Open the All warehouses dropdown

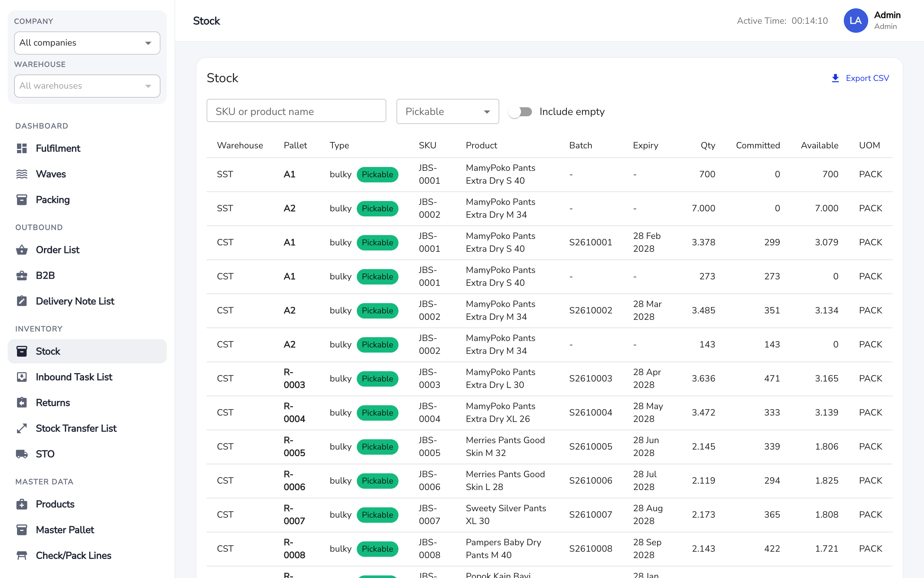click(x=87, y=86)
